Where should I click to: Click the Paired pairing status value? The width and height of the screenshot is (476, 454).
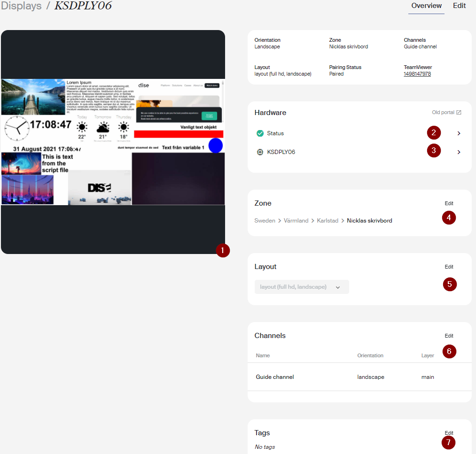(x=336, y=74)
